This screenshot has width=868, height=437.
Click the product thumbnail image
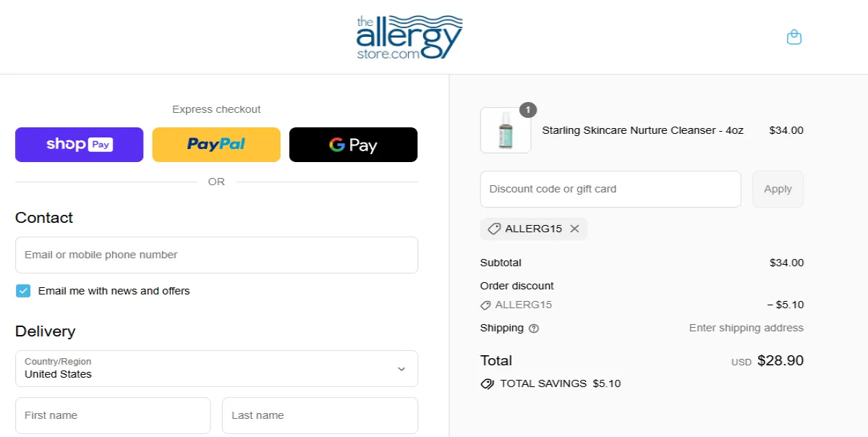pos(505,131)
